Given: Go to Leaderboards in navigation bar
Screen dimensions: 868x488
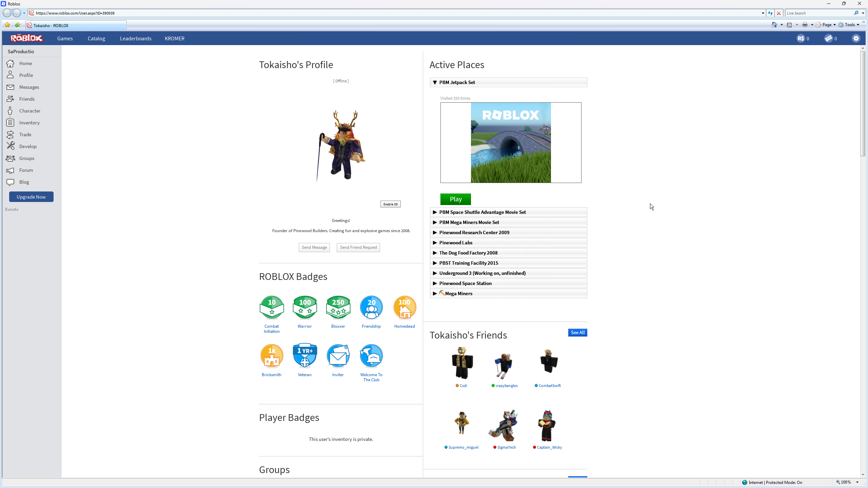Looking at the screenshot, I should 136,38.
